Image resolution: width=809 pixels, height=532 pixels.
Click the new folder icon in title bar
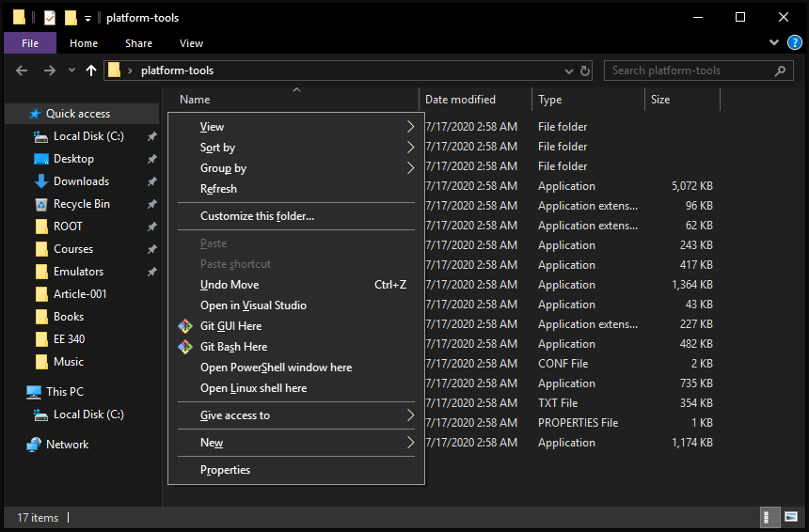pos(71,18)
